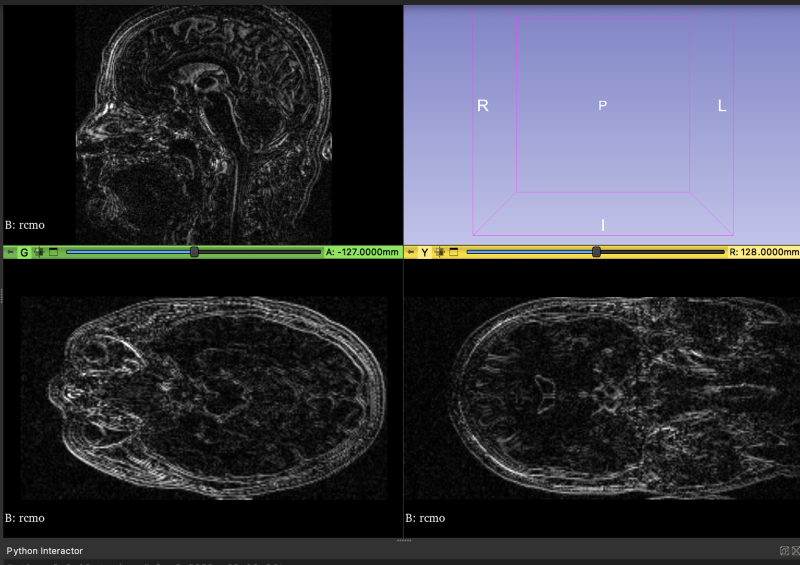Click the sagittal head image view
Image resolution: width=800 pixels, height=565 pixels.
point(204,125)
